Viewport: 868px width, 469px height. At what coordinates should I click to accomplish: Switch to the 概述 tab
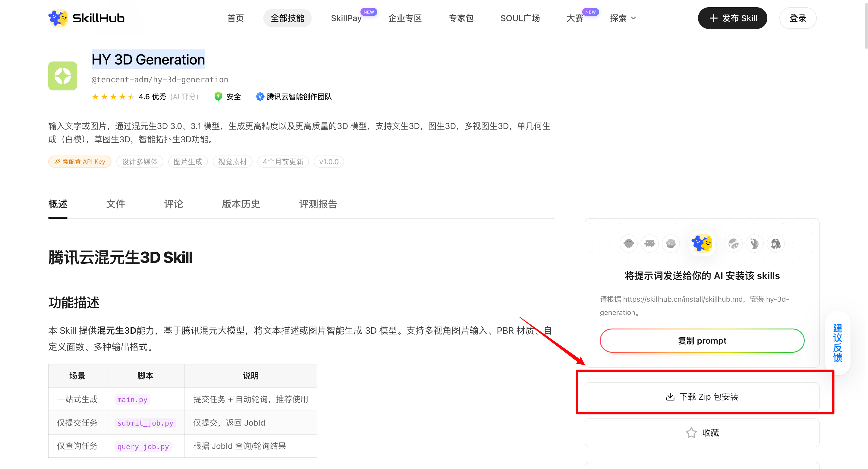tap(58, 204)
